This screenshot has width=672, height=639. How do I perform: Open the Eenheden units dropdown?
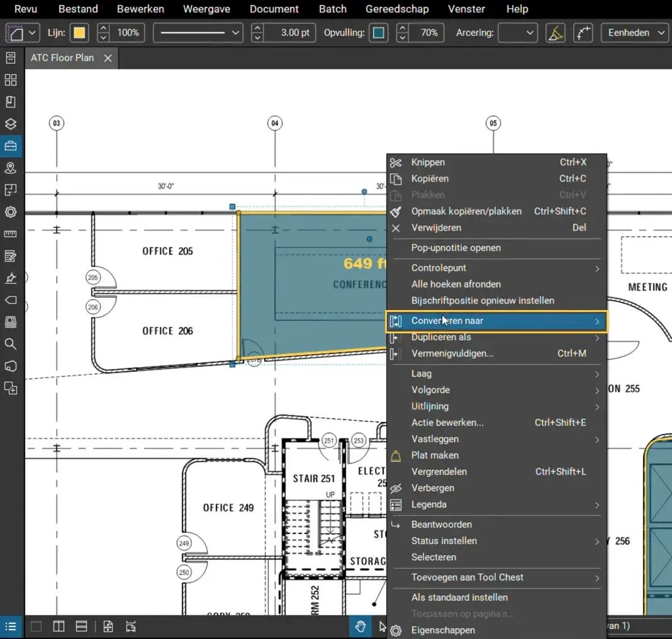(635, 33)
